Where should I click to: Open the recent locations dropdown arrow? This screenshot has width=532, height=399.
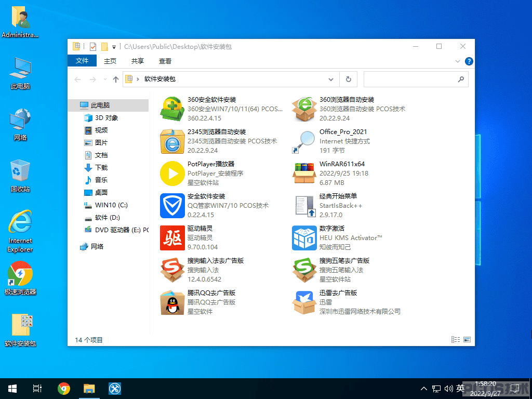click(105, 79)
